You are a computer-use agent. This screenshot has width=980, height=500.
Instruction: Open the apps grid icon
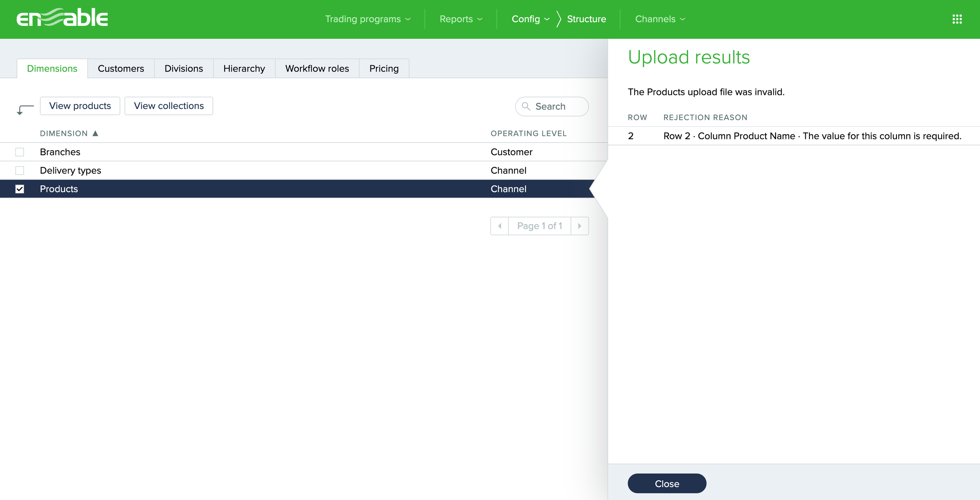pos(957,19)
